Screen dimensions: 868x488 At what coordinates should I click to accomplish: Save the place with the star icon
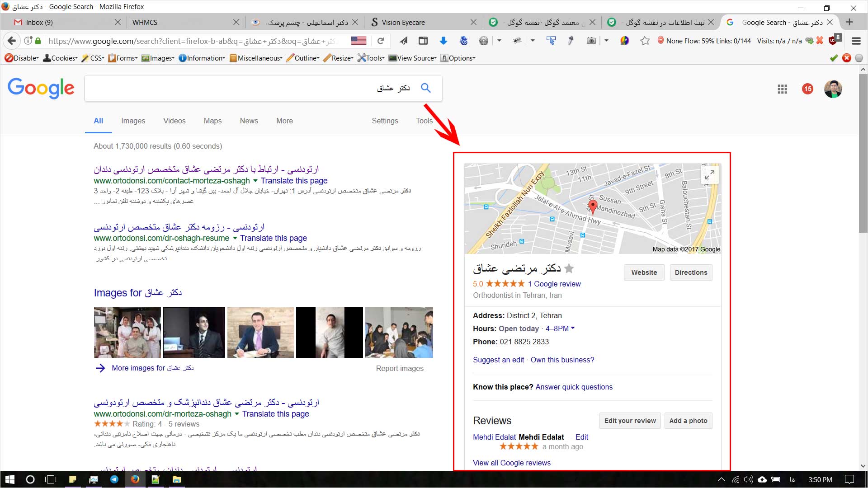point(569,268)
